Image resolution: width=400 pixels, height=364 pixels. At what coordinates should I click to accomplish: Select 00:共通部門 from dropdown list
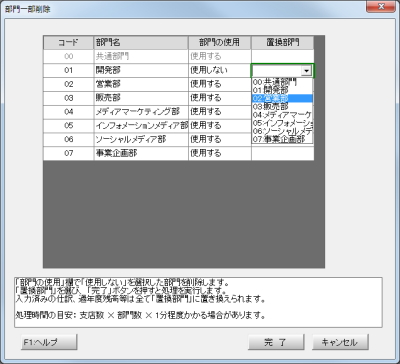(x=282, y=82)
